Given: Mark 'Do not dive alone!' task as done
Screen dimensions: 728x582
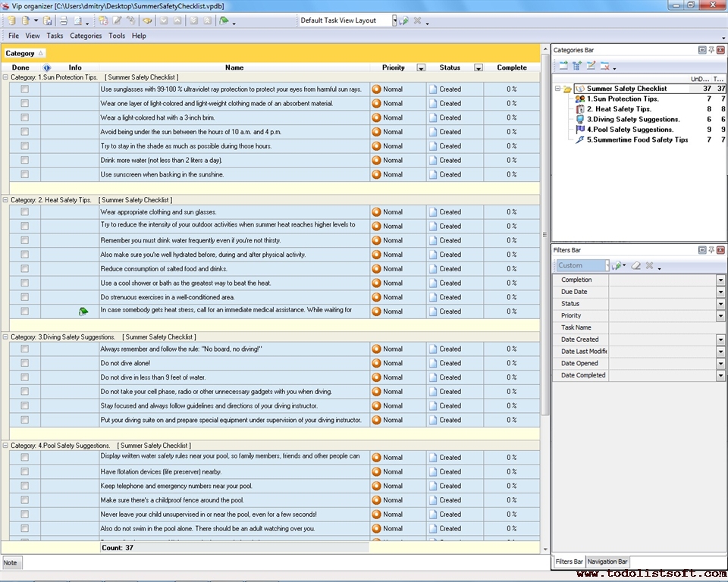Looking at the screenshot, I should point(24,363).
